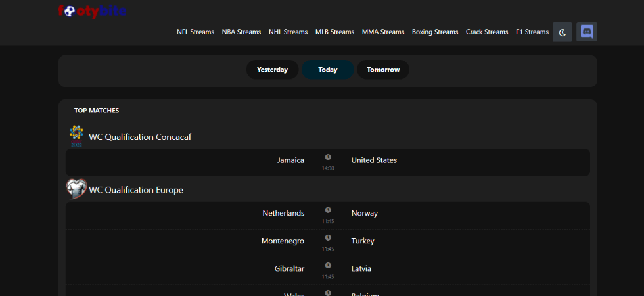Open NHL Streams link

(x=288, y=32)
